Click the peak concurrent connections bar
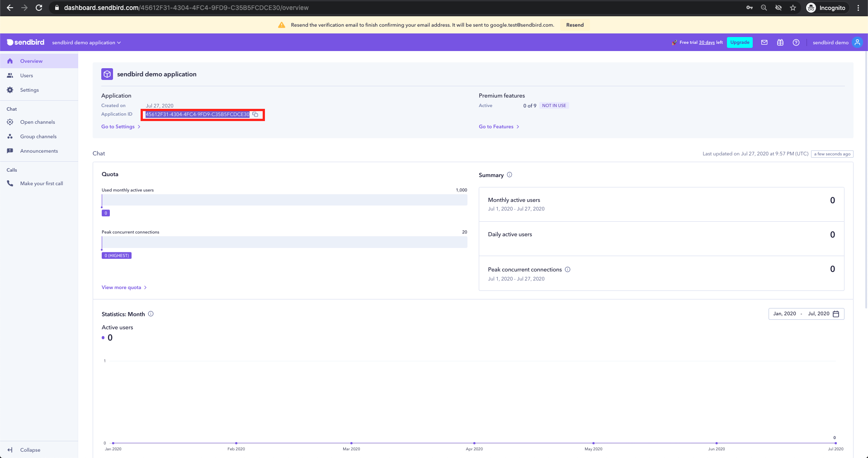 (x=284, y=242)
